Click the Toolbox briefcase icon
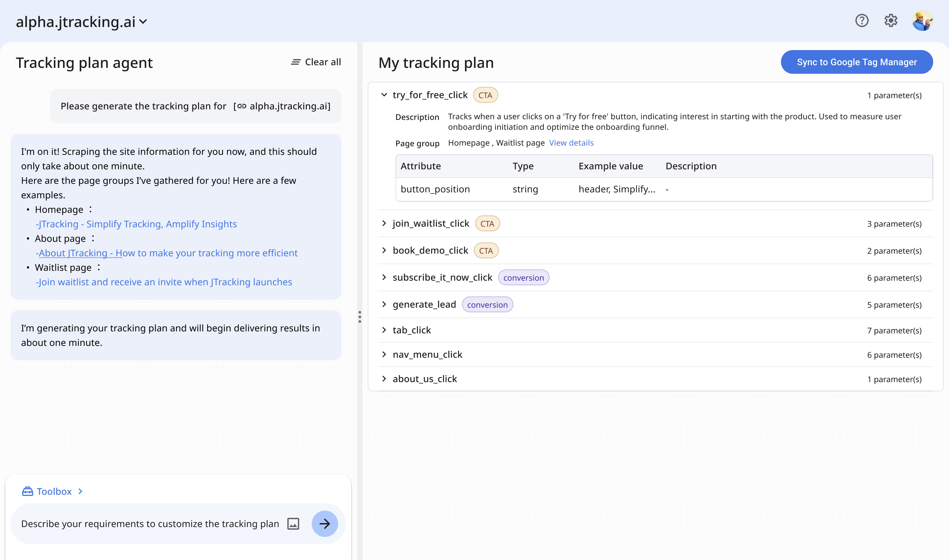Screen dimensions: 949x560 [x=28, y=491]
